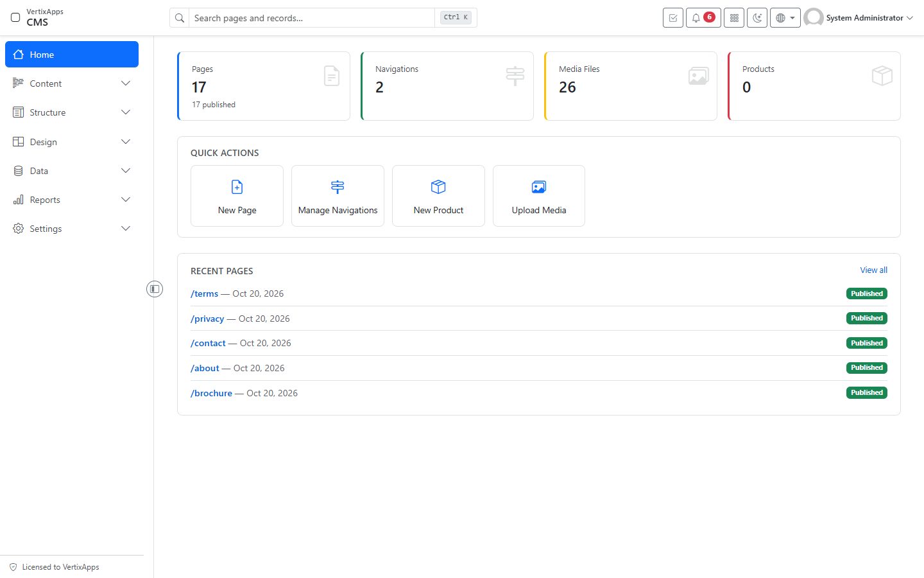
Task: Expand the Structure sidebar section
Action: click(x=72, y=112)
